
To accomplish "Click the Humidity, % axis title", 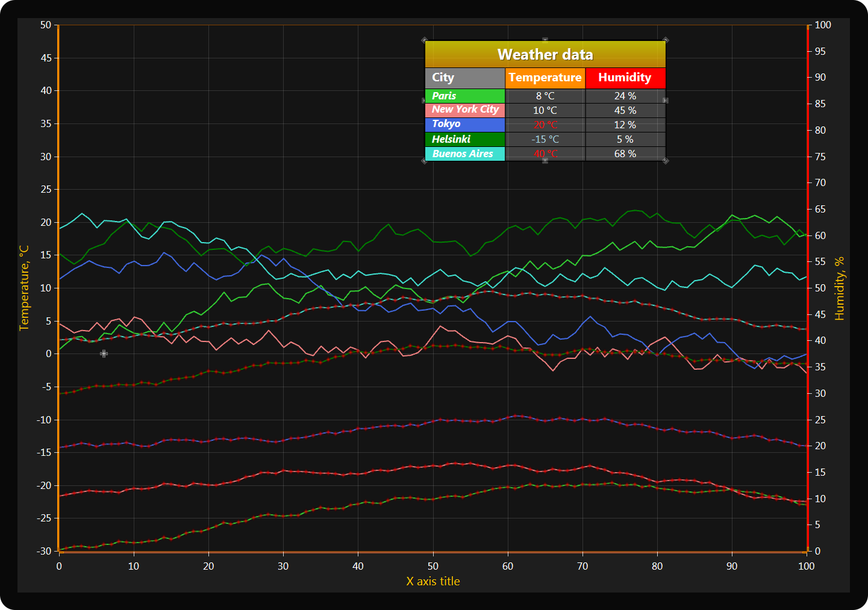I will click(x=839, y=288).
